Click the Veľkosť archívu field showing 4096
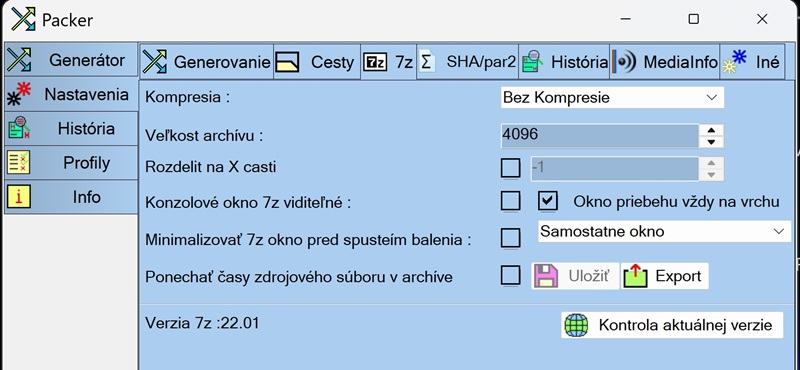The image size is (800, 370). (x=599, y=136)
